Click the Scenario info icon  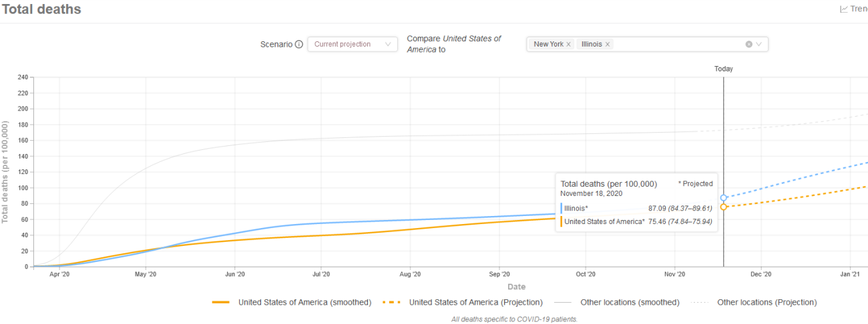point(298,45)
